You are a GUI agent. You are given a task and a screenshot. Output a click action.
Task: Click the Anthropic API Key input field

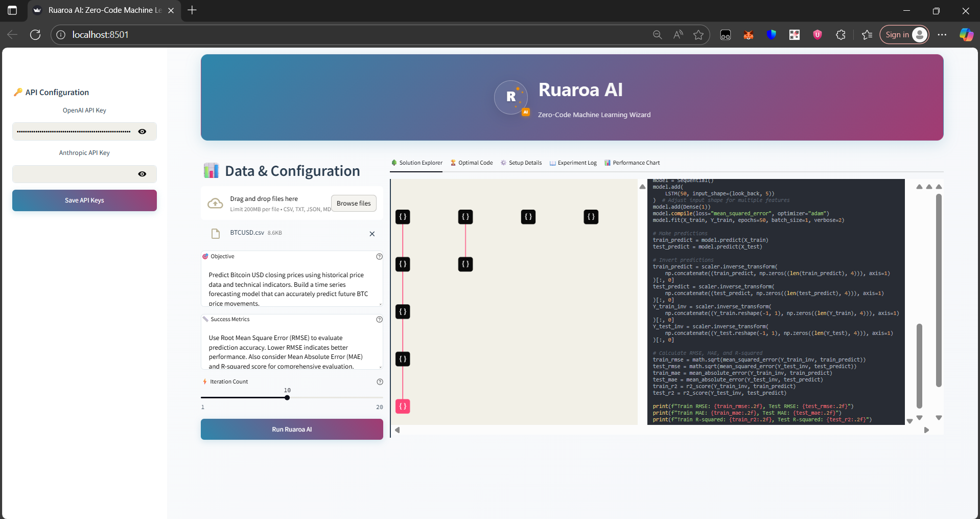point(75,174)
